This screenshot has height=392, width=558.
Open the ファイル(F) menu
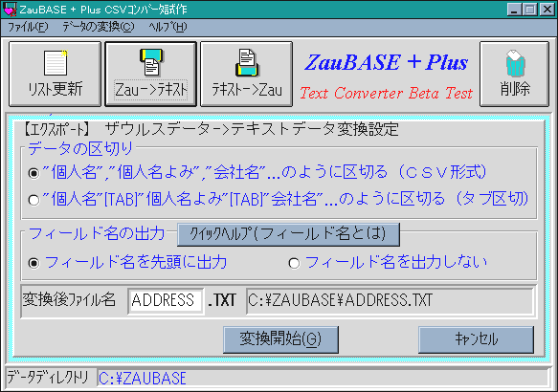28,27
